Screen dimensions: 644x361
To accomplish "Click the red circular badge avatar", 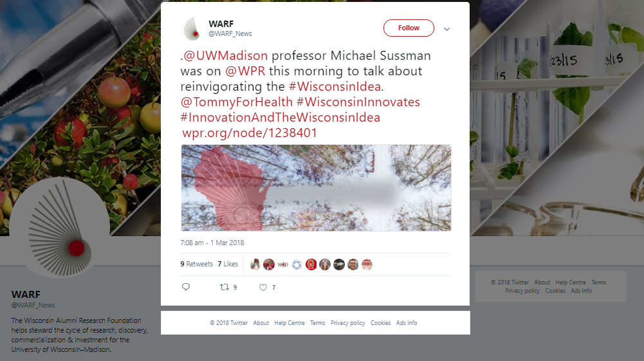I will [311, 264].
